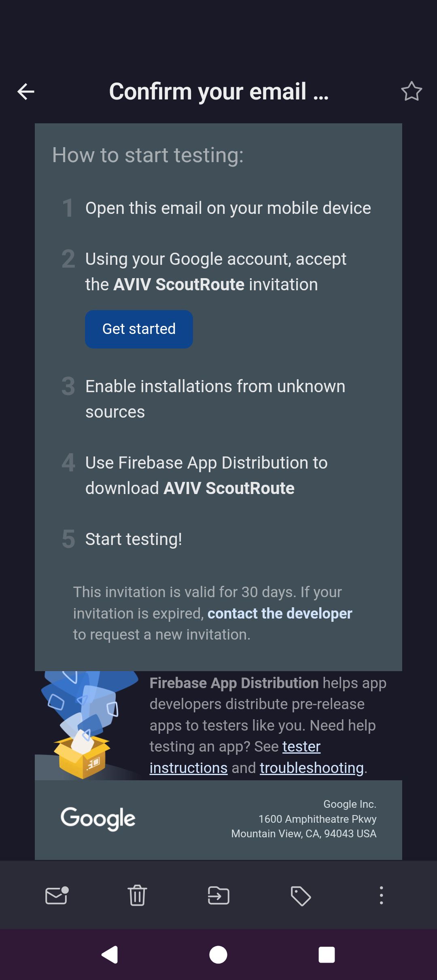This screenshot has width=437, height=980.
Task: Open the three-dot overflow menu
Action: (x=381, y=896)
